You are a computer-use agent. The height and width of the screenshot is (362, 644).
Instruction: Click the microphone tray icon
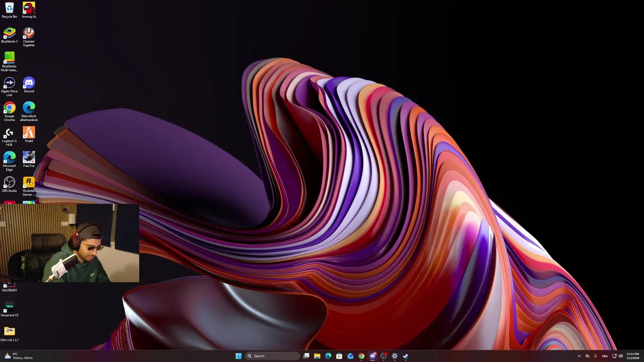tap(595, 356)
